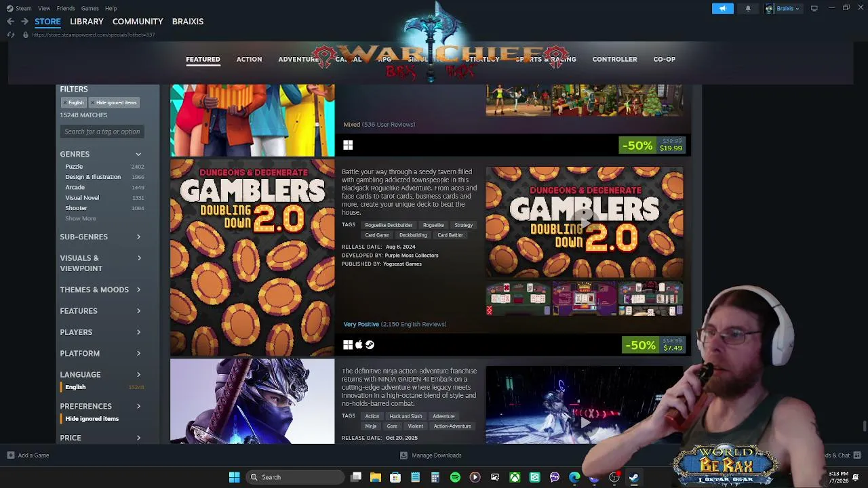This screenshot has width=868, height=488.
Task: Open the Friends menu
Action: pos(66,8)
